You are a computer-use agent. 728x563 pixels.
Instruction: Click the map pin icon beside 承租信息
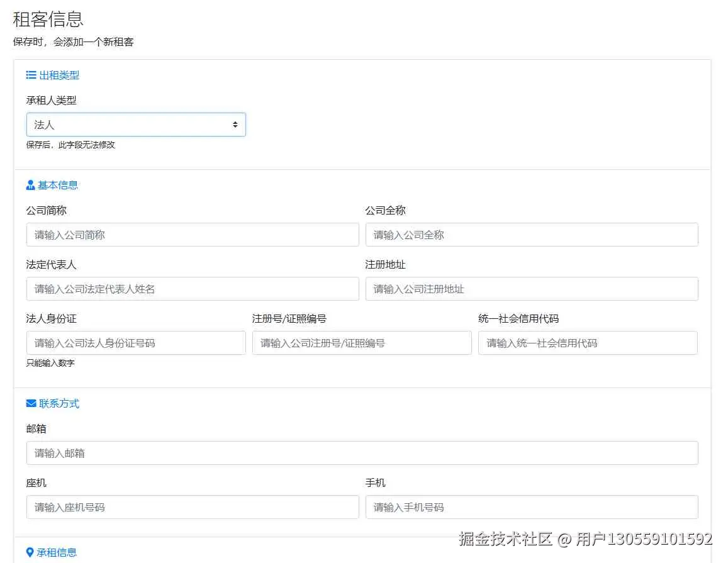click(30, 552)
